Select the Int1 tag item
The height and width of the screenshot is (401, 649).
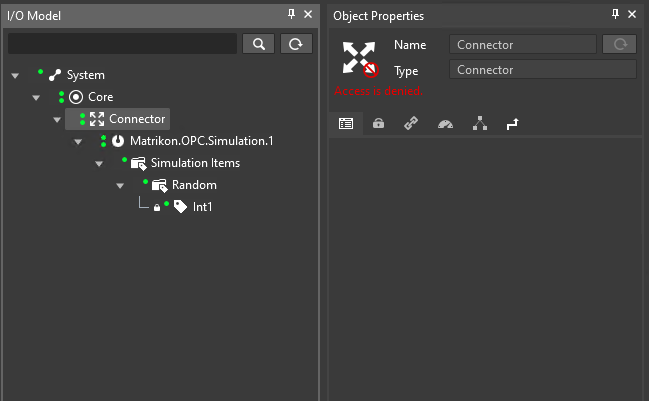pyautogui.click(x=202, y=207)
